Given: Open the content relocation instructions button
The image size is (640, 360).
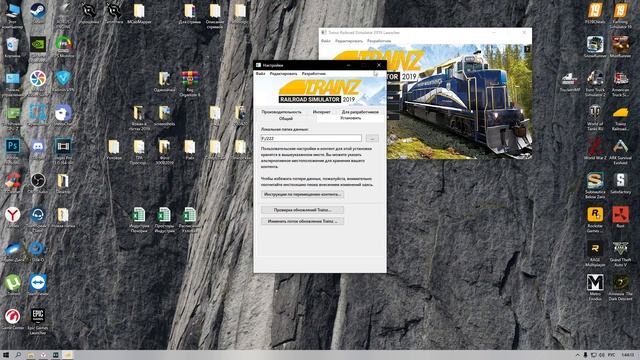Looking at the screenshot, I should [302, 194].
